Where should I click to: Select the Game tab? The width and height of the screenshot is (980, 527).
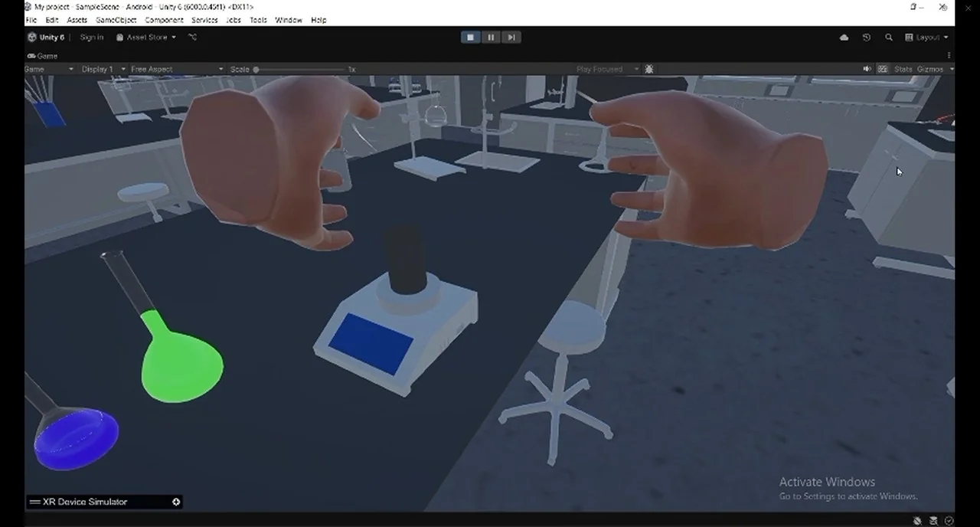(x=43, y=56)
